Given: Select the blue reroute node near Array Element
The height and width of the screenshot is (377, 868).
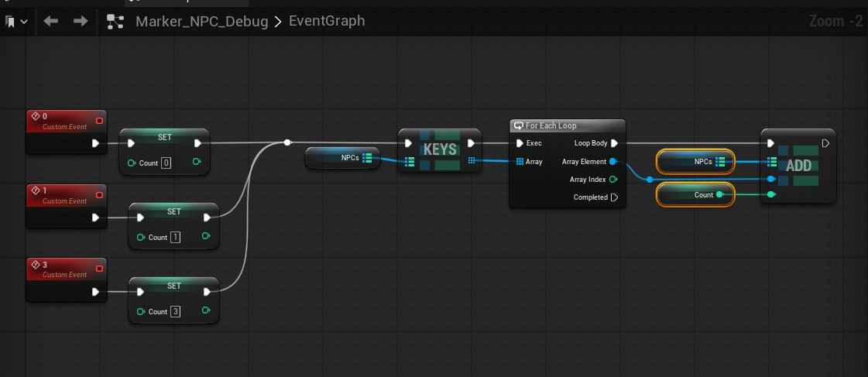Looking at the screenshot, I should 650,180.
